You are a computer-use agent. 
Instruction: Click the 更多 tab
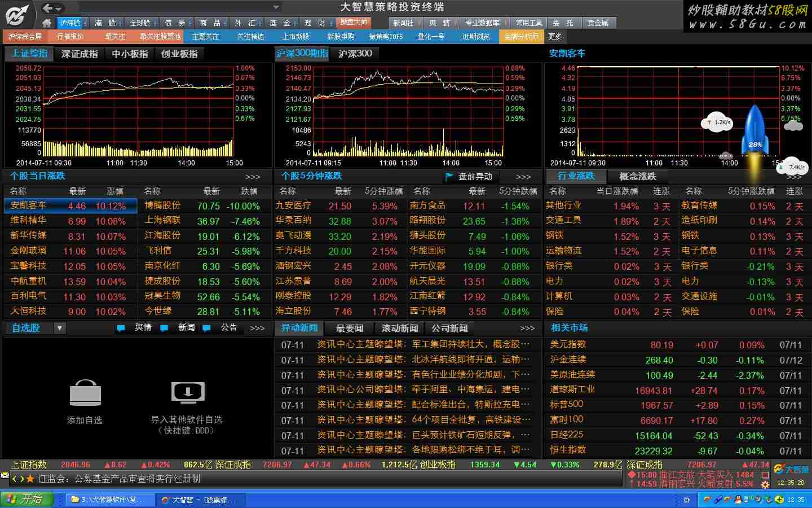[x=555, y=37]
